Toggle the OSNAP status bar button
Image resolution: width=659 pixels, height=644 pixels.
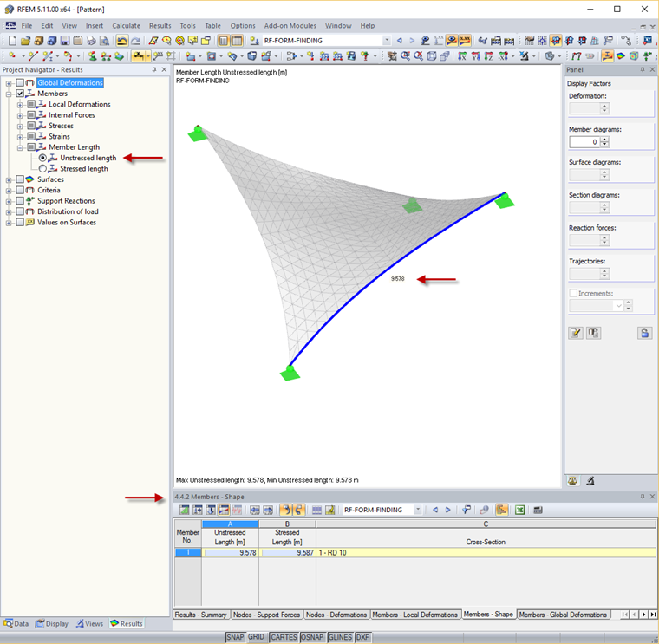pyautogui.click(x=312, y=637)
